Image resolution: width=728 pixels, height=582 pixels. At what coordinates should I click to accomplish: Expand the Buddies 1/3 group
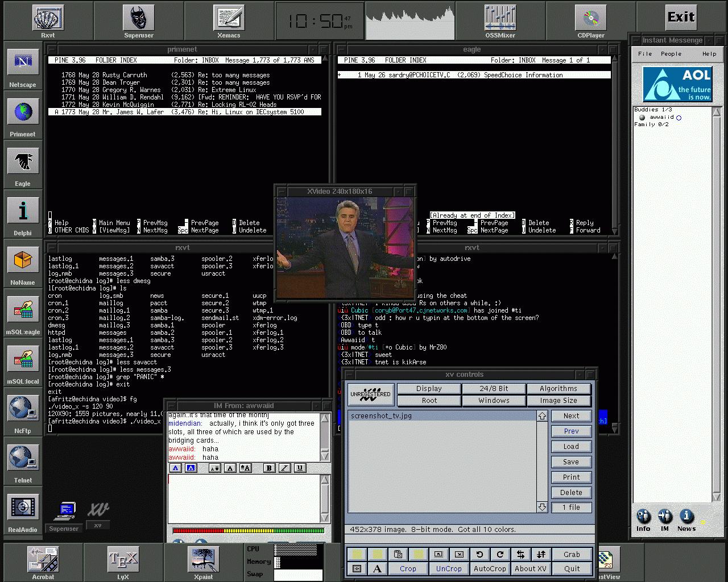653,110
